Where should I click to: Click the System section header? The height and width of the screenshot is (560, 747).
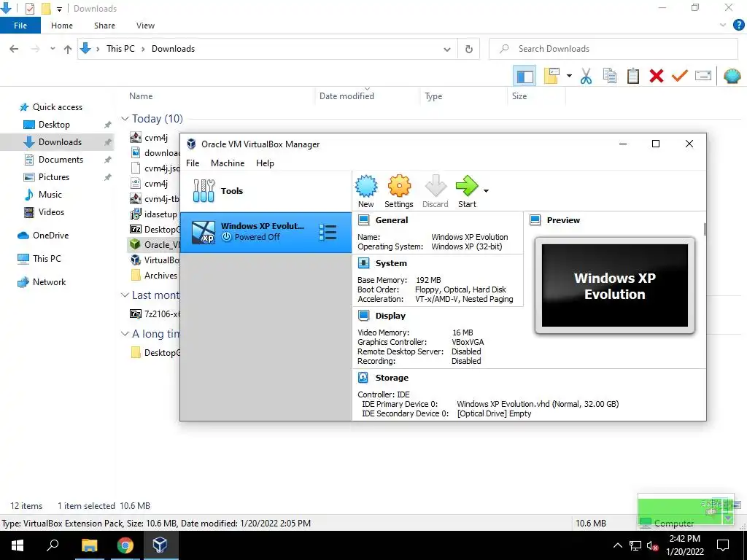tap(391, 263)
